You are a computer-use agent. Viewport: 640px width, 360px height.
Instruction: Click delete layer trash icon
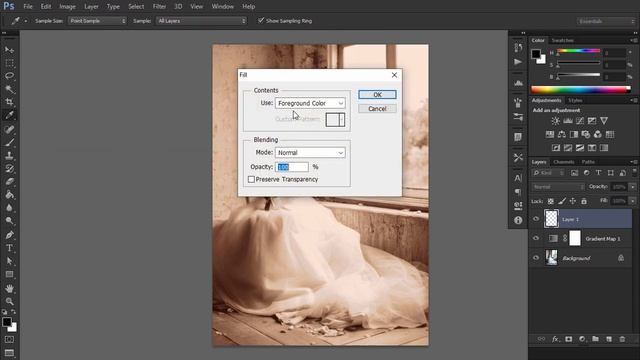(622, 339)
